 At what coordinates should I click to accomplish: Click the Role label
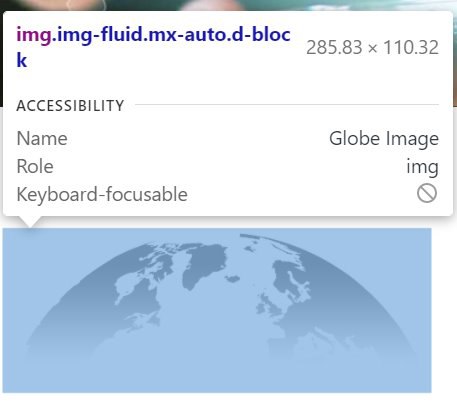point(35,166)
